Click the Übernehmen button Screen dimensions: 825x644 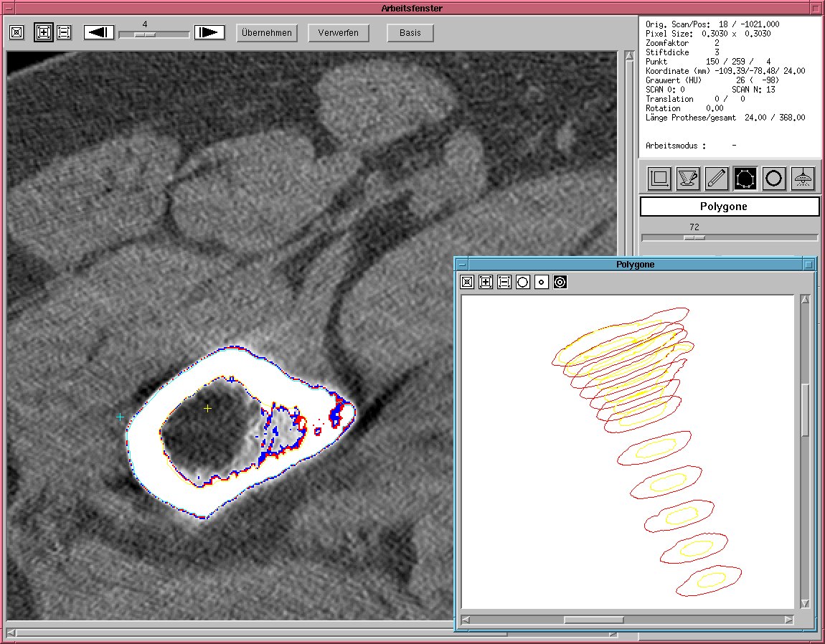coord(267,32)
